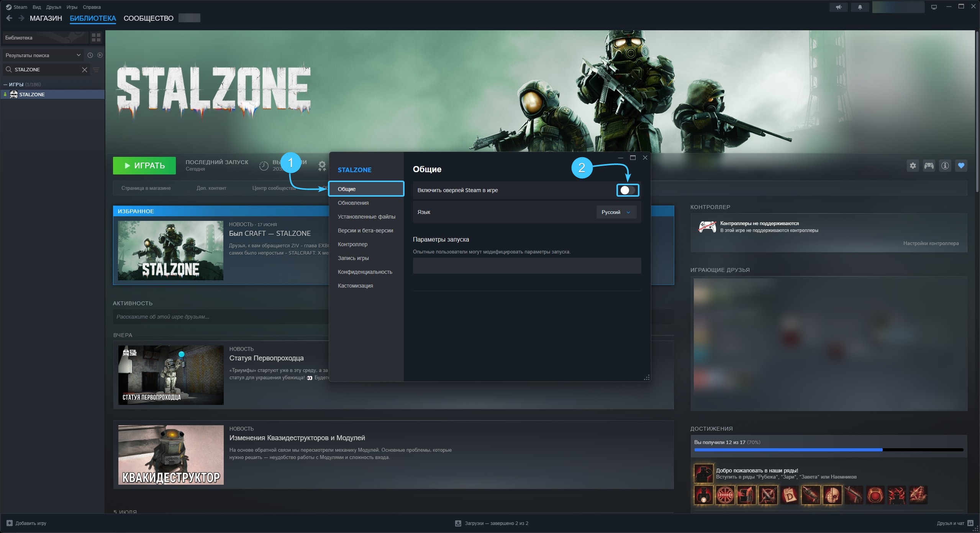Open game settings gear on game page
The image size is (980, 533).
(913, 166)
